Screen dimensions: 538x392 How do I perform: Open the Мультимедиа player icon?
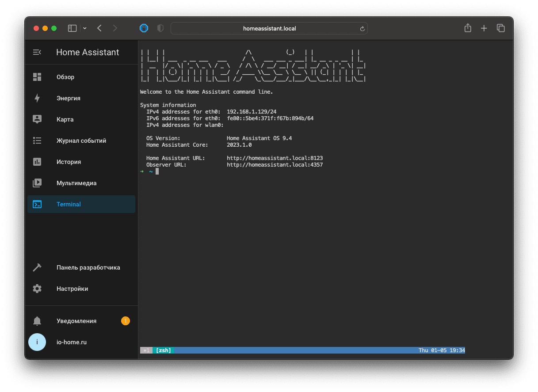pos(37,183)
